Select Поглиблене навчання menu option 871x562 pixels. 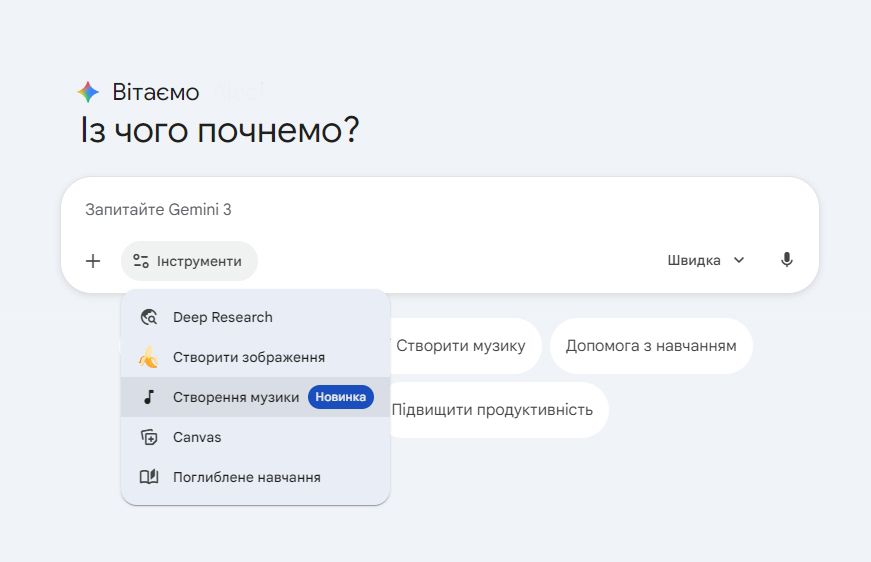[246, 477]
